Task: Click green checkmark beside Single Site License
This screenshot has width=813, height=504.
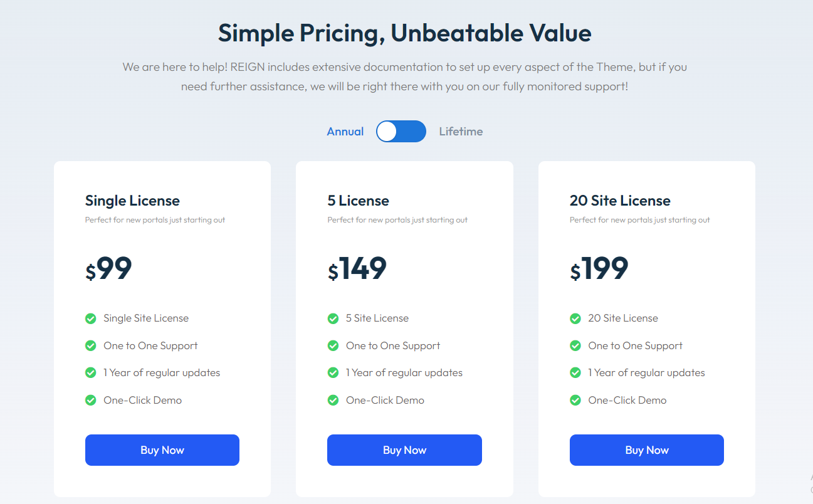Action: tap(91, 318)
